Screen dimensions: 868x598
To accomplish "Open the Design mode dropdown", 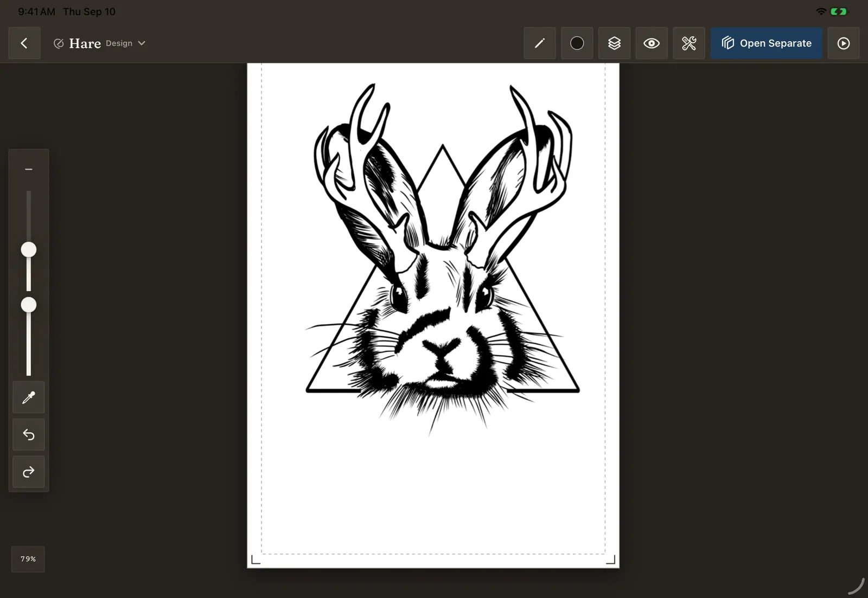I will 126,43.
